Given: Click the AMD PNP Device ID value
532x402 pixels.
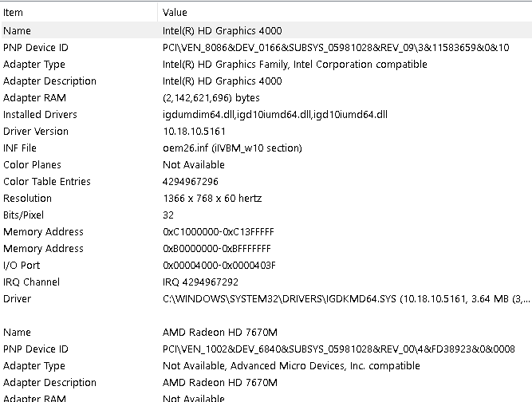Looking at the screenshot, I should click(339, 349).
